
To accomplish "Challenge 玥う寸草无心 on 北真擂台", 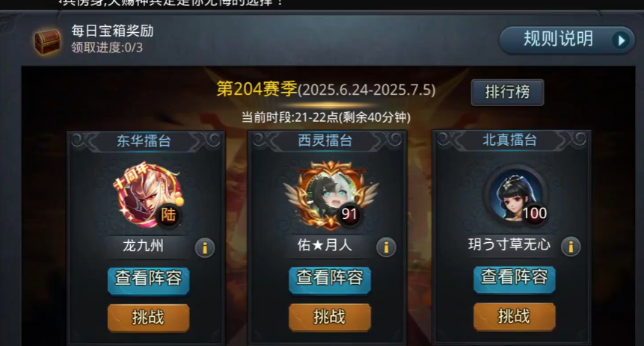I will click(514, 315).
